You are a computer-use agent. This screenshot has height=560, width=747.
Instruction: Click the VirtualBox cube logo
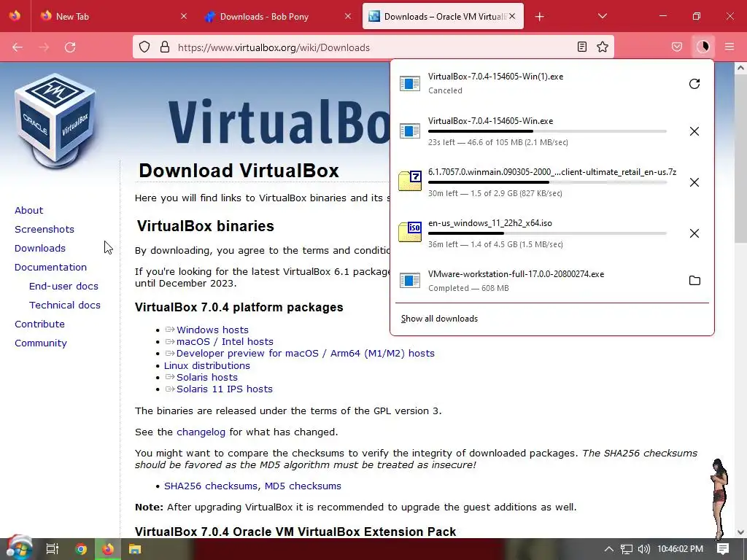tap(55, 120)
